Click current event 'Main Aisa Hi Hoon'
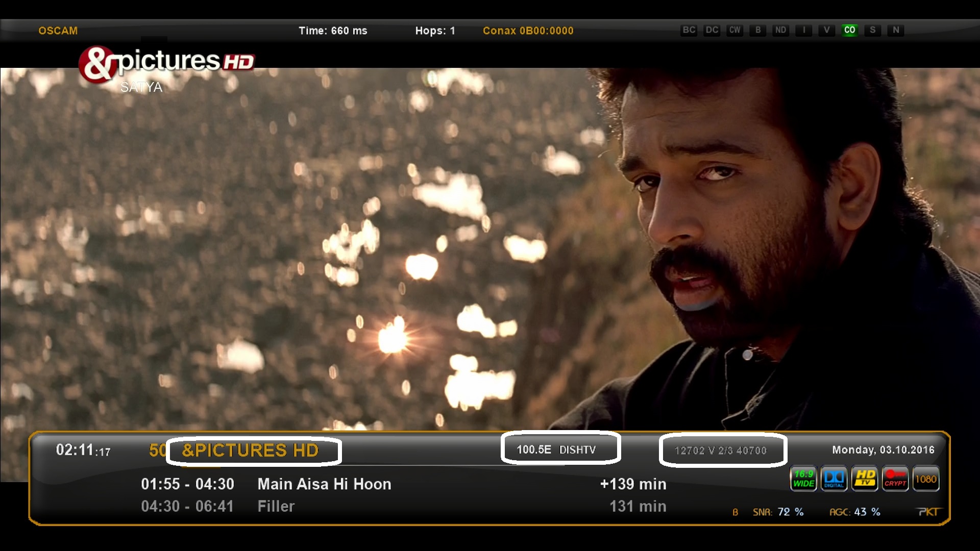This screenshot has width=980, height=551. pos(325,484)
